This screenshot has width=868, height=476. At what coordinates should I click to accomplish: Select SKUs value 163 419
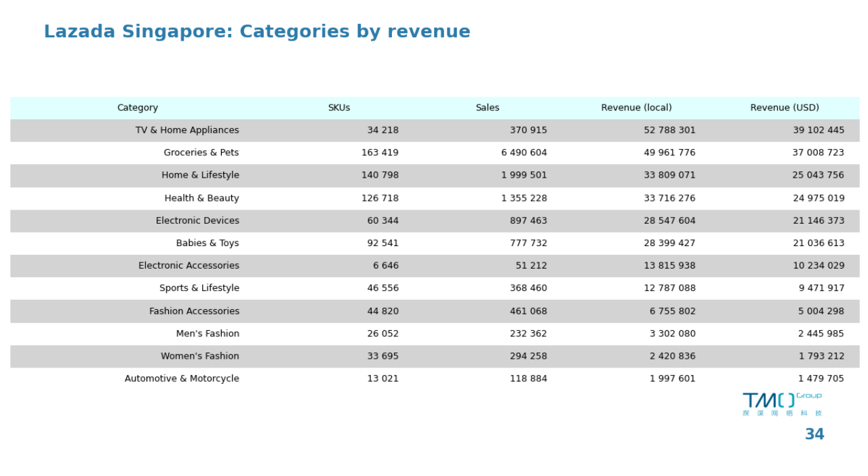(380, 153)
